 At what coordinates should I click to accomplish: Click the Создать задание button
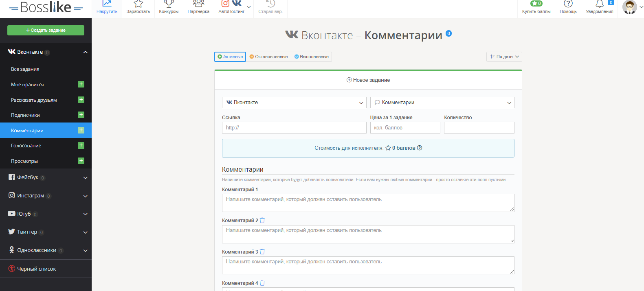point(46,30)
